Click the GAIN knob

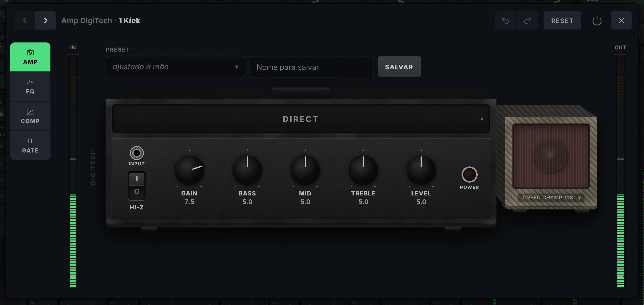coord(189,170)
